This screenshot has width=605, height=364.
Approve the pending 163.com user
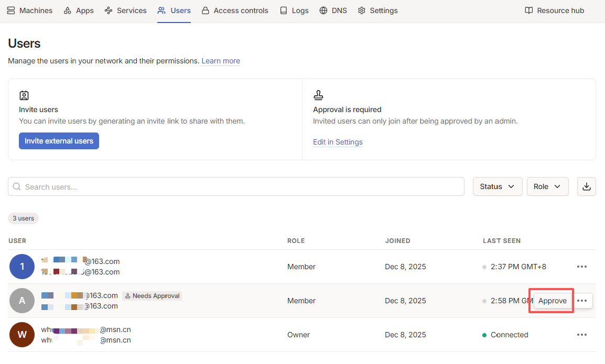(552, 301)
